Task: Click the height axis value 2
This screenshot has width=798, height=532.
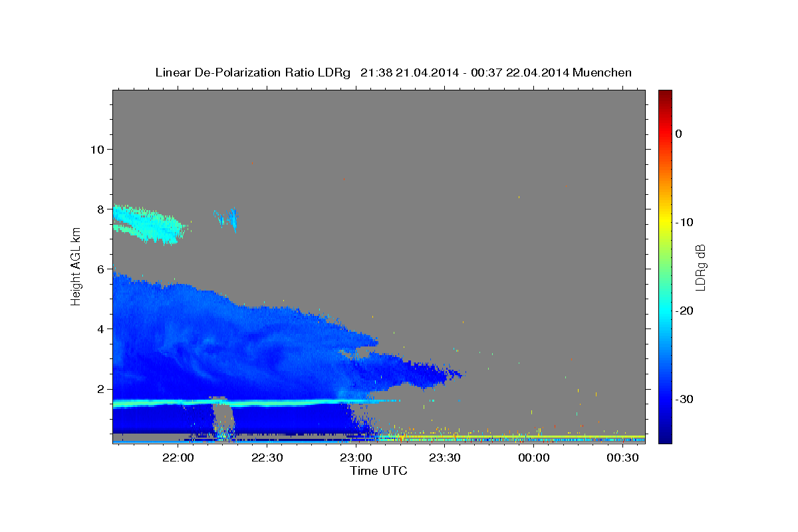Action: (100, 389)
